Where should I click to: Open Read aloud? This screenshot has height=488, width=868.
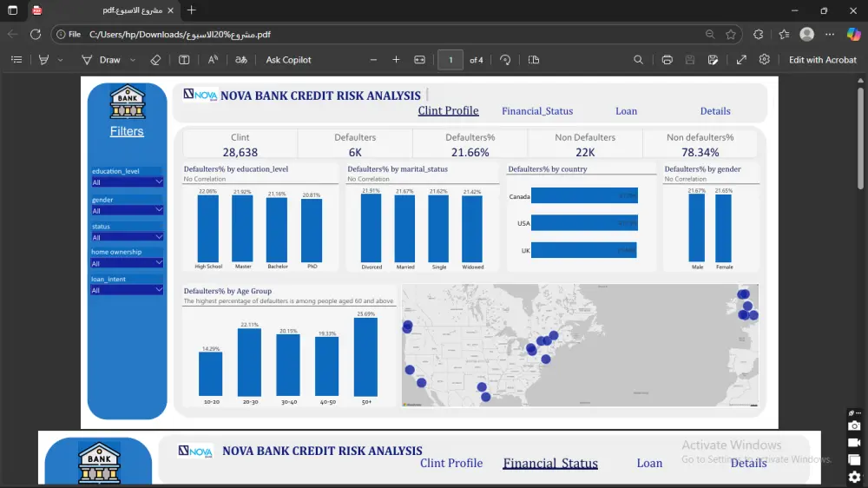click(214, 60)
